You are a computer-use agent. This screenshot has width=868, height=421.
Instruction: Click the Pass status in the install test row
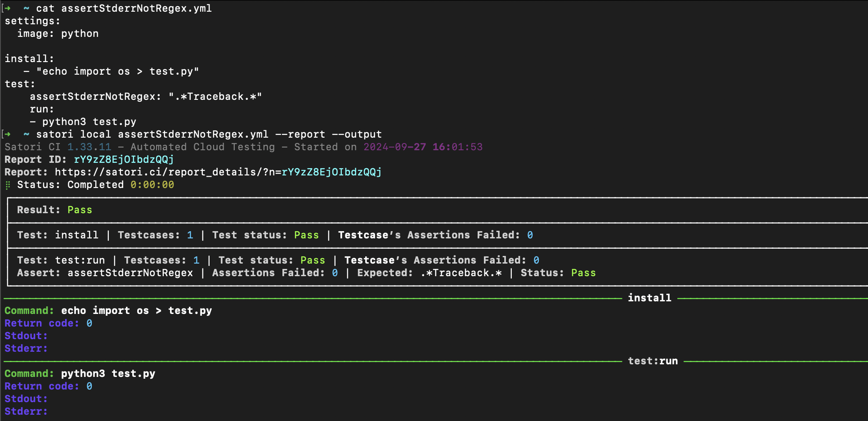pyautogui.click(x=306, y=235)
